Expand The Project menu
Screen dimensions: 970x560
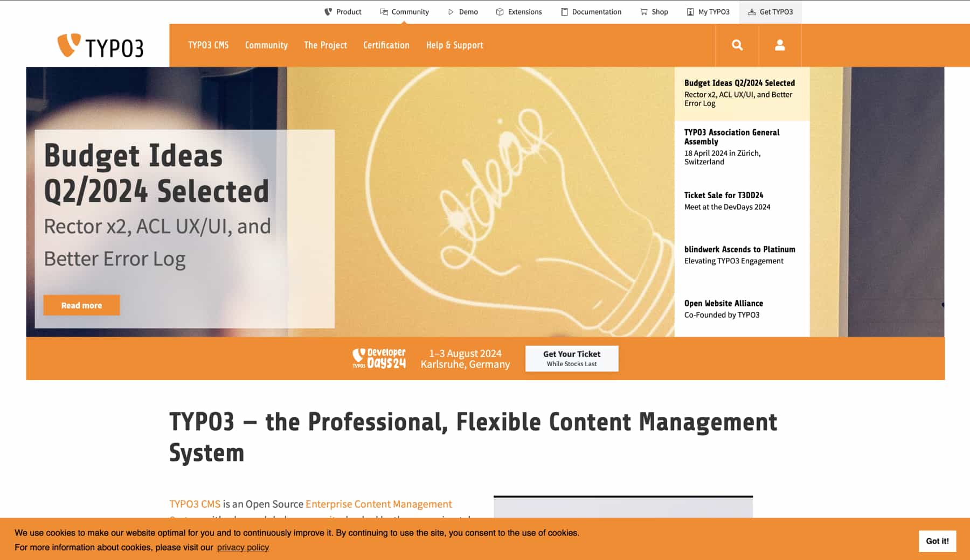pyautogui.click(x=325, y=45)
